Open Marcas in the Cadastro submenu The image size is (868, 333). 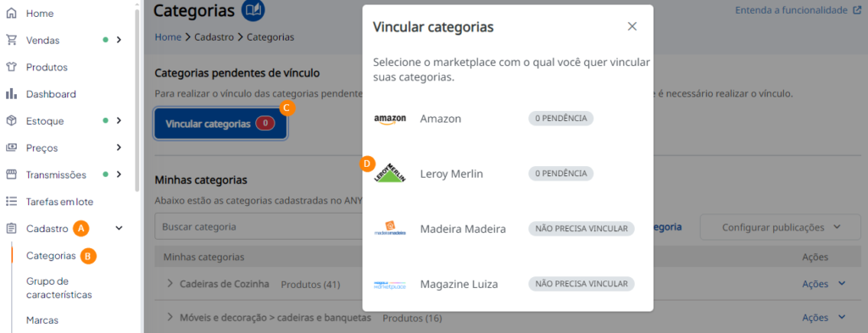click(x=42, y=320)
